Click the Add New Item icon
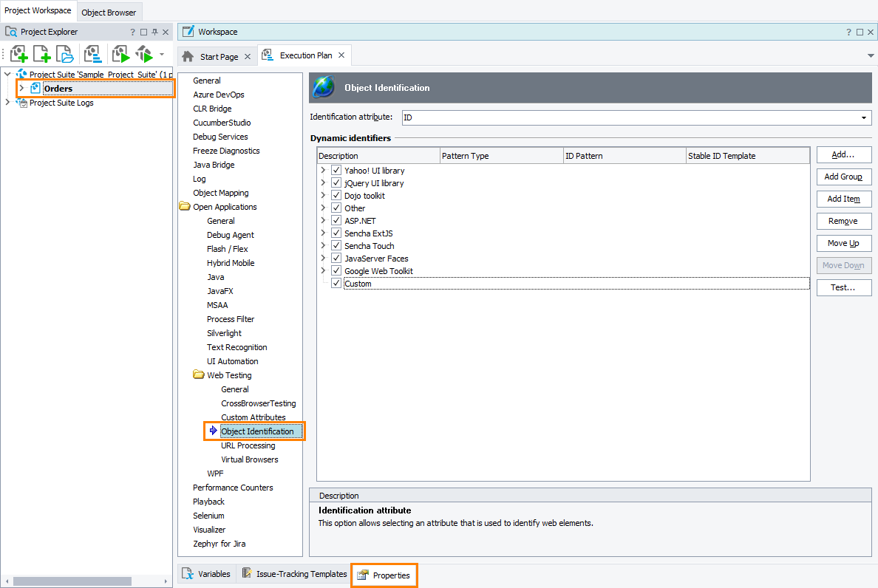 point(41,53)
